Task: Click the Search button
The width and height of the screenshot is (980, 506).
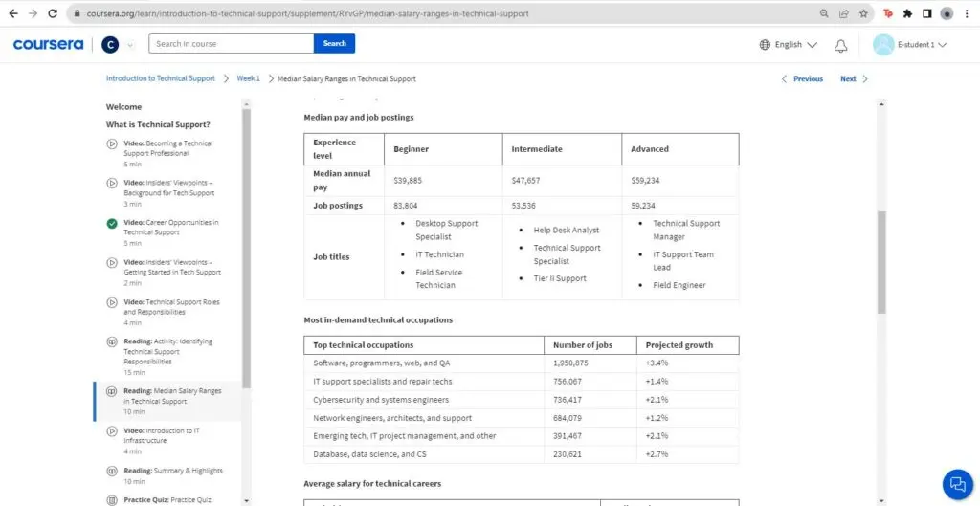Action: point(334,44)
